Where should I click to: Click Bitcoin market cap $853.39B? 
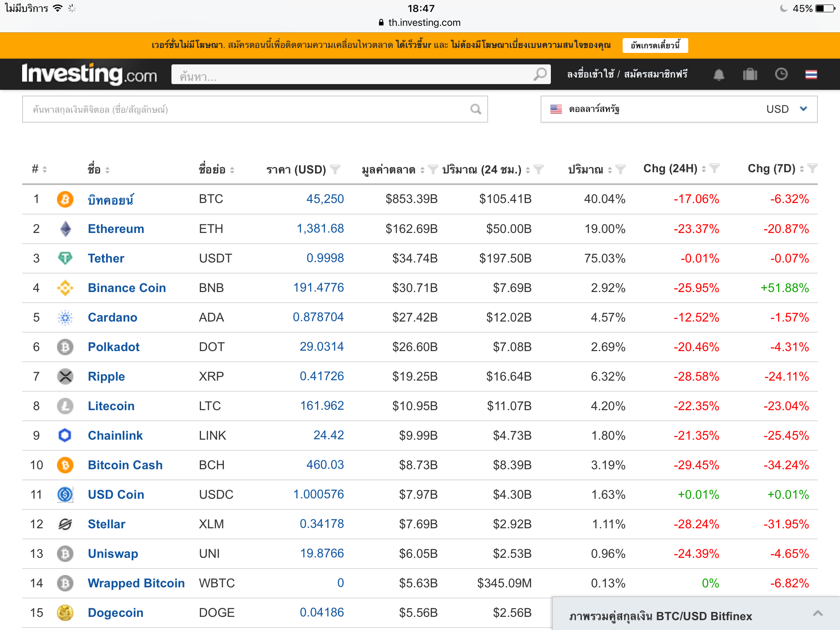(x=411, y=199)
